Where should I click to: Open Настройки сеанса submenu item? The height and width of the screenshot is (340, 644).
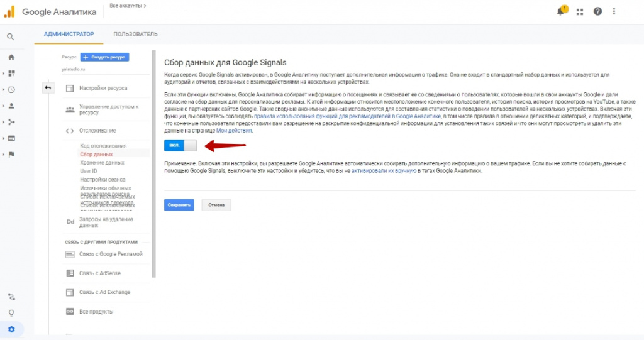point(103,180)
